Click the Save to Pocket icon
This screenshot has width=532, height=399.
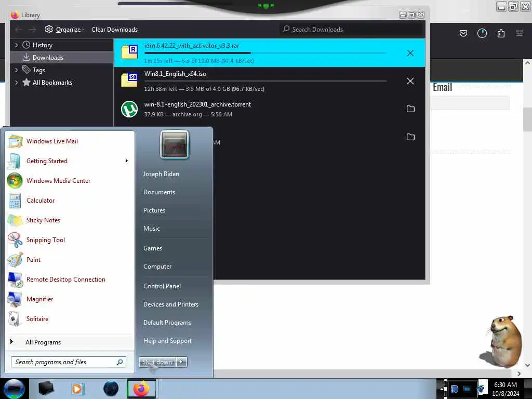(x=463, y=33)
